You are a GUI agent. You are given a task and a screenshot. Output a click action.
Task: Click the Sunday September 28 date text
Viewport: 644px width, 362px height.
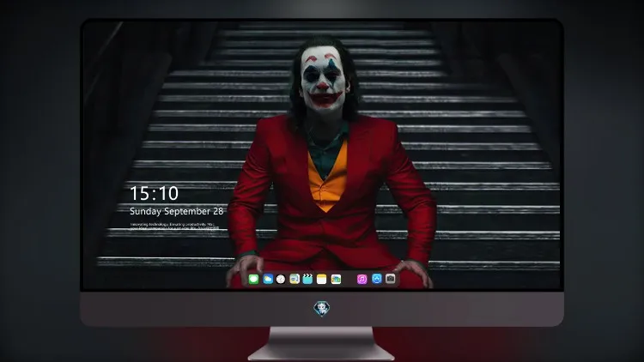point(177,211)
